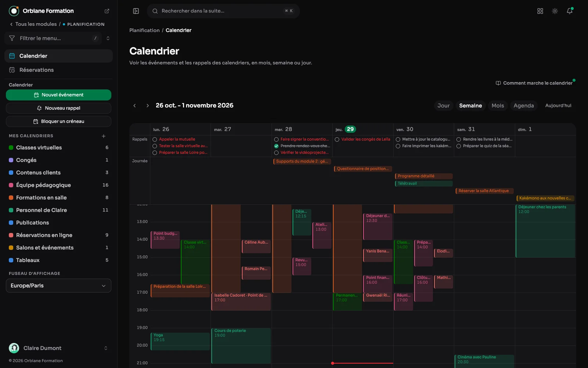Add a new calendar with plus icon
Image resolution: width=588 pixels, height=368 pixels.
tap(104, 136)
